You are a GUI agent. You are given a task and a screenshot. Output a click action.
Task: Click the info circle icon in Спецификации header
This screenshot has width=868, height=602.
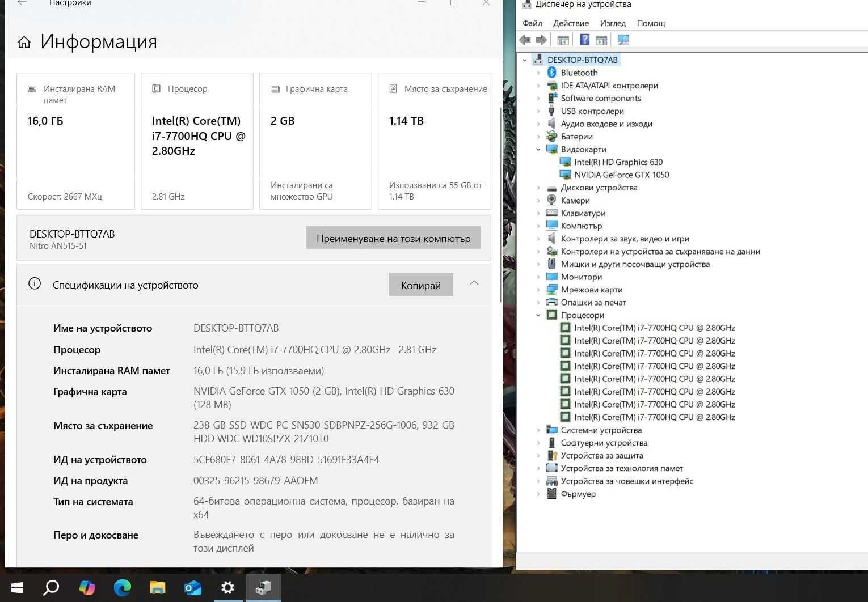point(35,283)
